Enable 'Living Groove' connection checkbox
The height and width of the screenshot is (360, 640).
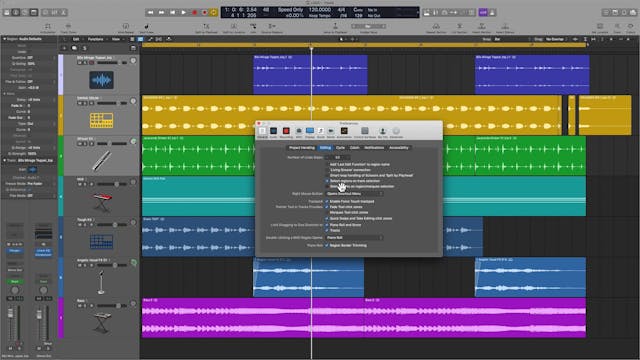point(327,170)
